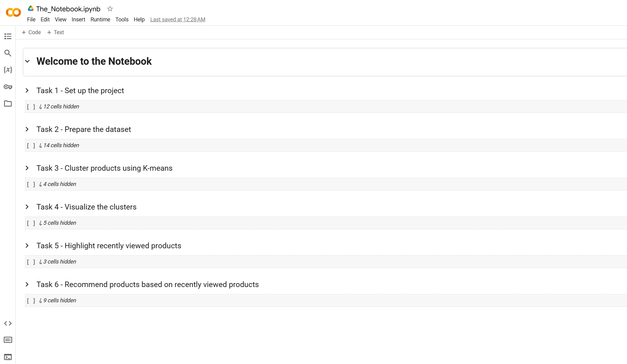
Task: Add a new Text cell
Action: tap(55, 32)
